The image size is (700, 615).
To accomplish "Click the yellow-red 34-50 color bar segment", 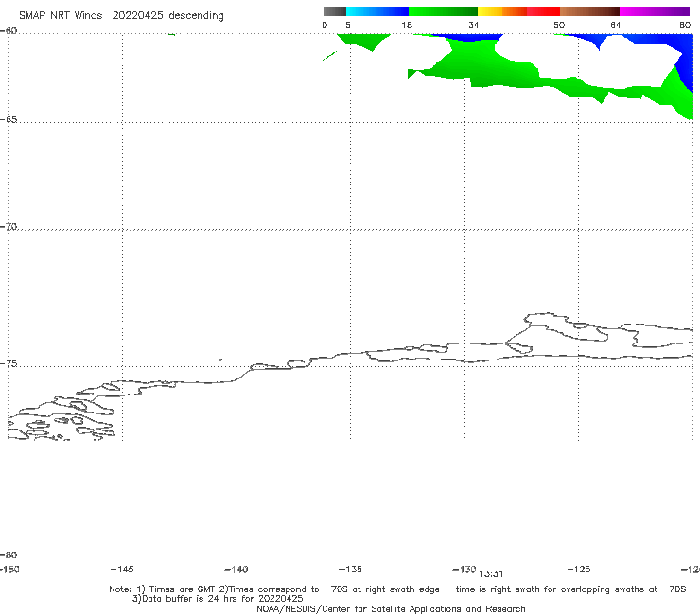I will [518, 11].
